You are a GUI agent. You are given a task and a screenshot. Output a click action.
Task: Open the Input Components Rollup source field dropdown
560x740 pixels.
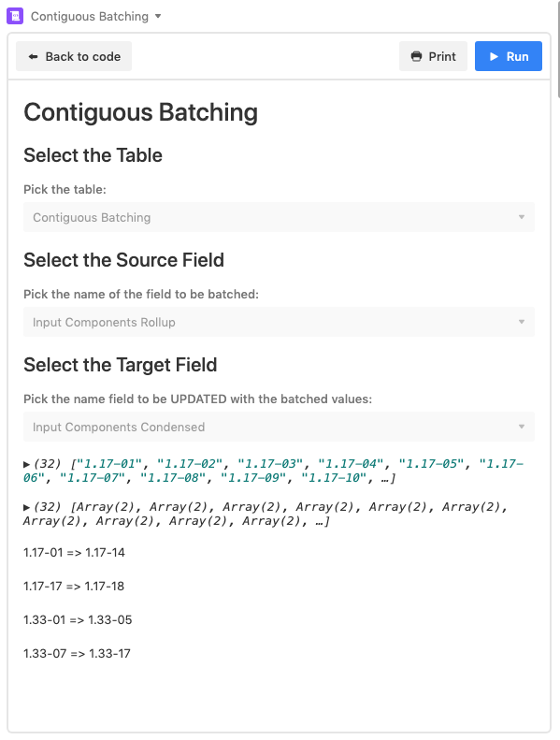tap(279, 322)
